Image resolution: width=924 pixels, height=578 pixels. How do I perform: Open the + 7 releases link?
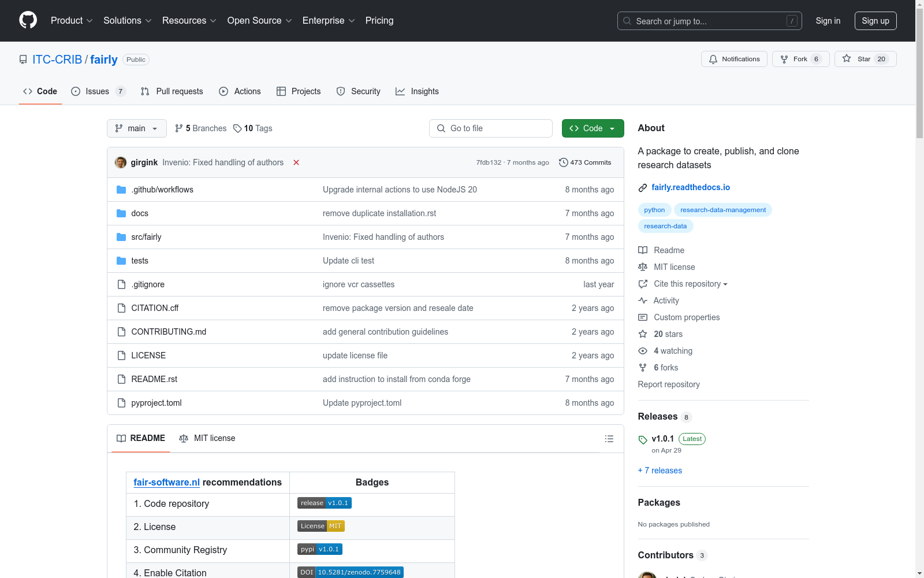click(660, 470)
